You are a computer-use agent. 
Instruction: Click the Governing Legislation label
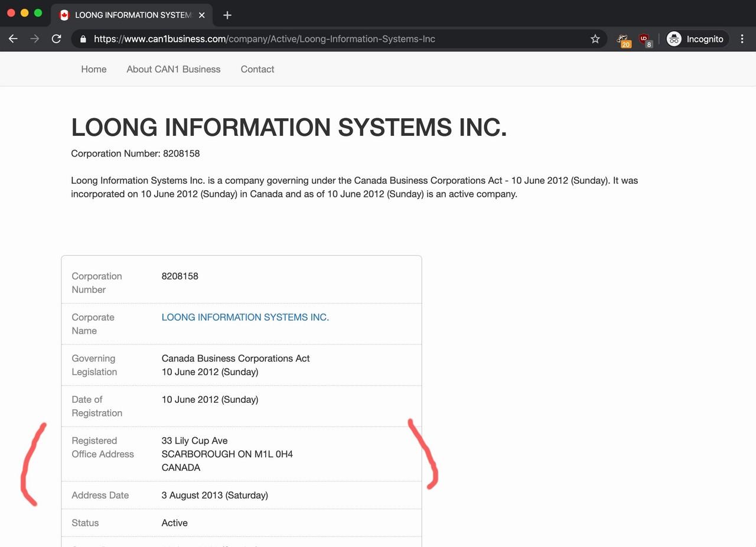tap(94, 365)
